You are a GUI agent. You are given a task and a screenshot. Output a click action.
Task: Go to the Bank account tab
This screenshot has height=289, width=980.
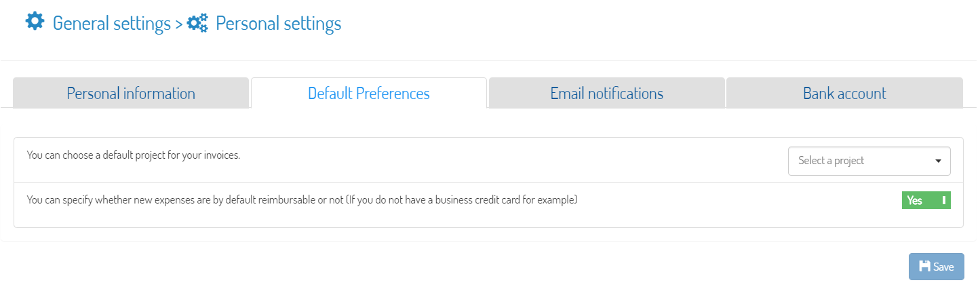point(844,93)
